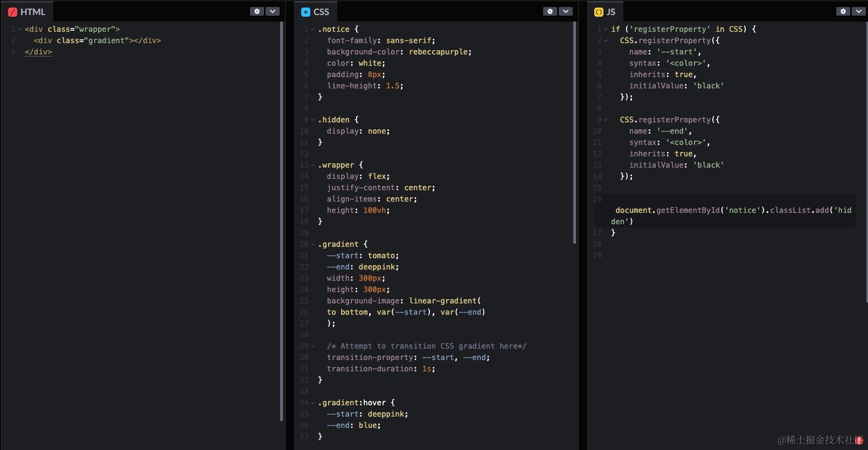This screenshot has height=450, width=868.
Task: Click 'background-image: linear-gradient(' line
Action: click(404, 301)
